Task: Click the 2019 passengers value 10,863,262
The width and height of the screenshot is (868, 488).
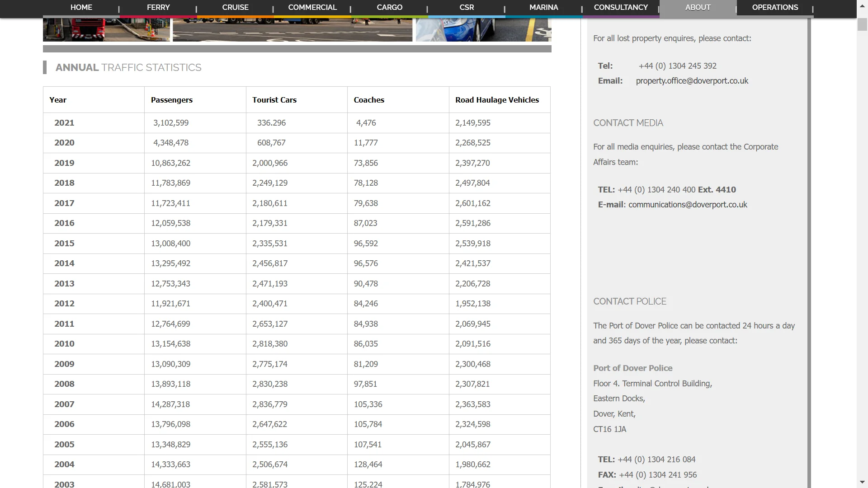Action: coord(170,163)
